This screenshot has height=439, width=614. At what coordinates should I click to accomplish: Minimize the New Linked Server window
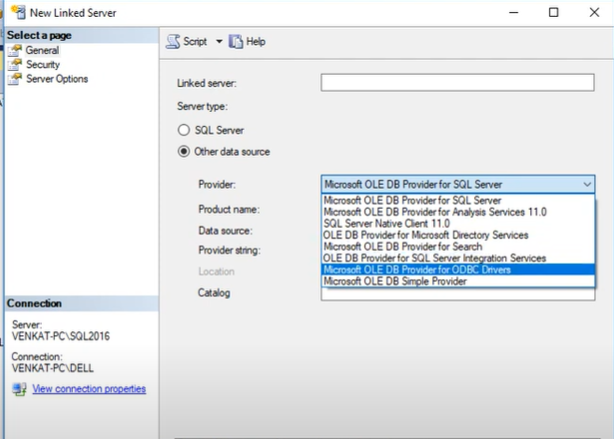coord(513,13)
